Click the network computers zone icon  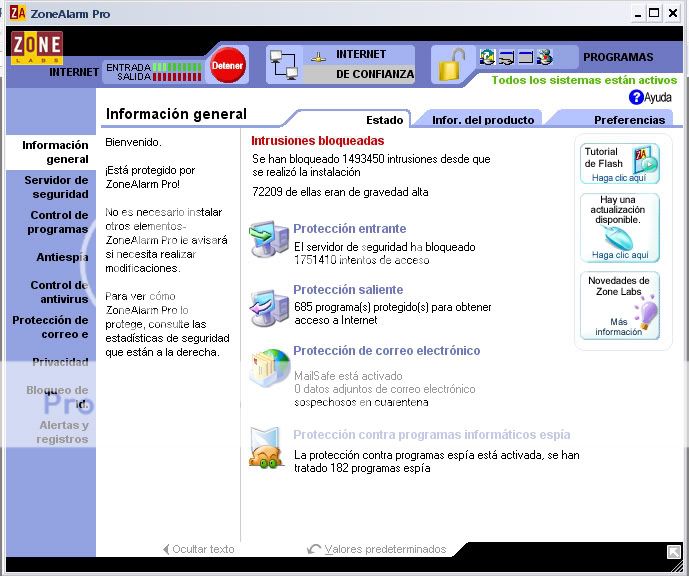click(284, 64)
